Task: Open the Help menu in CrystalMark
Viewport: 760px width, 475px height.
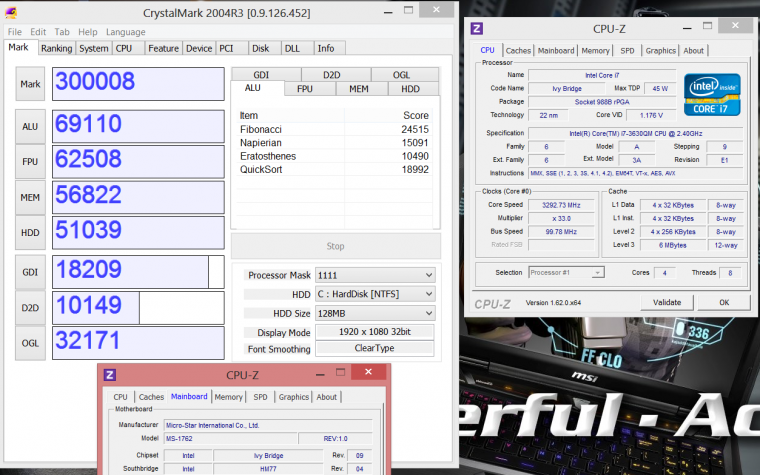Action: pyautogui.click(x=88, y=32)
